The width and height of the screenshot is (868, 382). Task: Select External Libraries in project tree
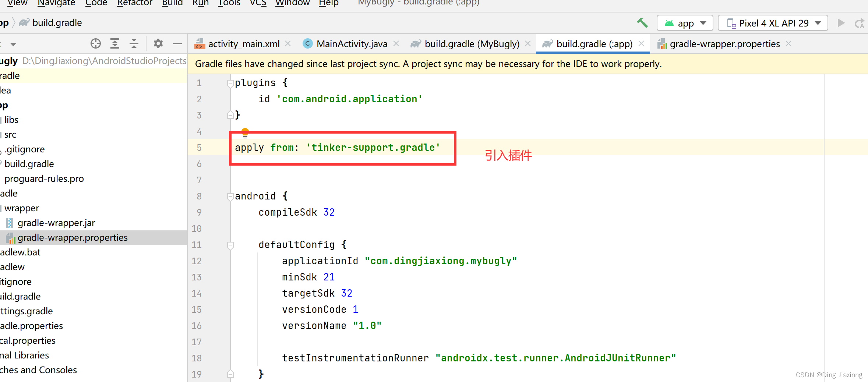tap(25, 356)
